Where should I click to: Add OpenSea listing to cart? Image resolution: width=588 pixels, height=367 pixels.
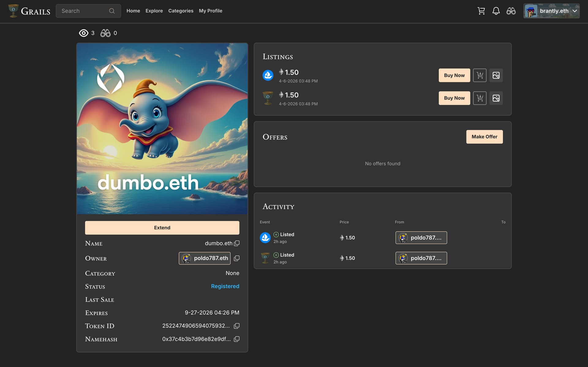480,75
